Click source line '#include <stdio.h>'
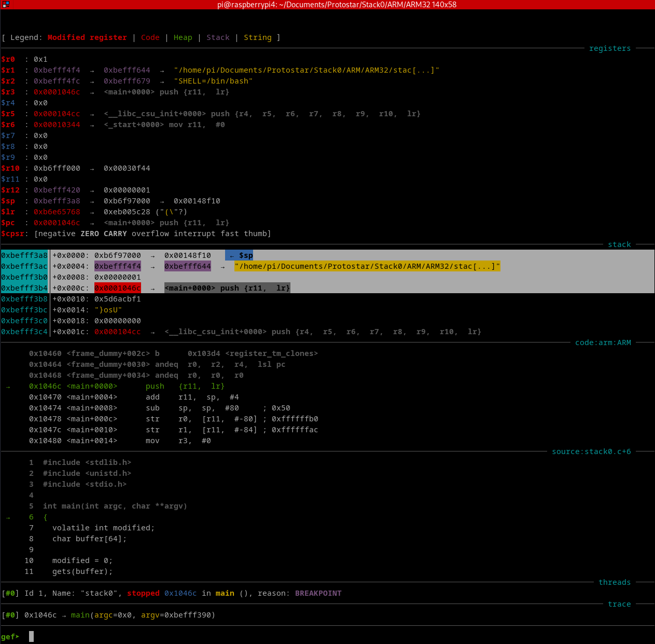 click(x=85, y=484)
